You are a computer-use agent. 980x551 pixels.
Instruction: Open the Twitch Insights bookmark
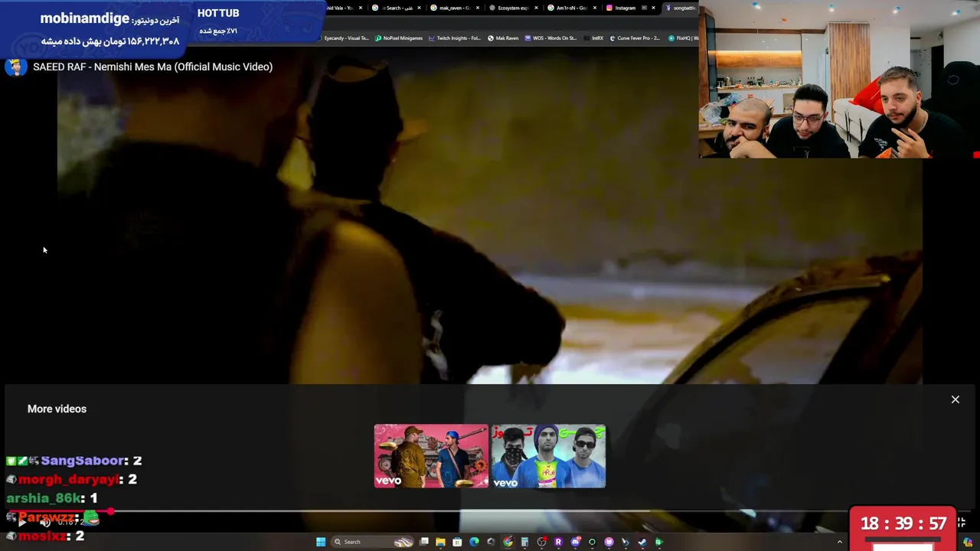click(x=455, y=38)
